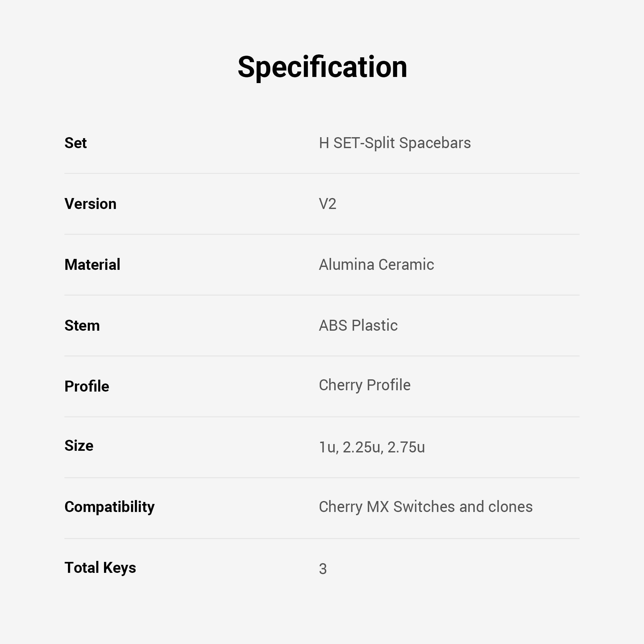Select the 1u, 2.25u, 2.75u size value
Image resolution: width=644 pixels, height=644 pixels.
click(x=372, y=447)
